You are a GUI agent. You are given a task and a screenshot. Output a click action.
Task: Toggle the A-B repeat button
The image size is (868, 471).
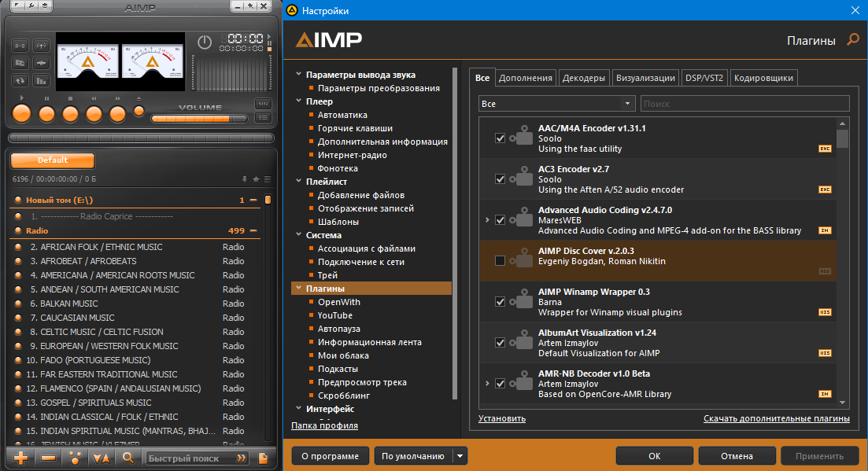point(20,45)
